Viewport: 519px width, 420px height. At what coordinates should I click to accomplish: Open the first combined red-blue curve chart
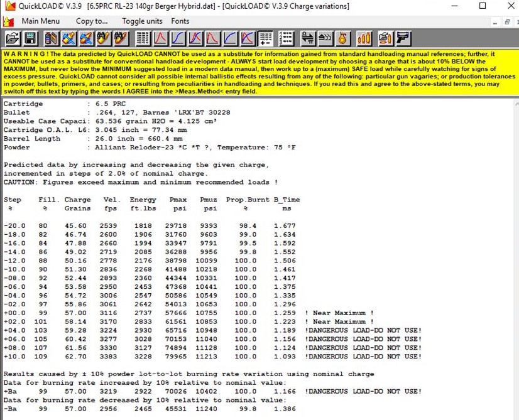pyautogui.click(x=195, y=38)
